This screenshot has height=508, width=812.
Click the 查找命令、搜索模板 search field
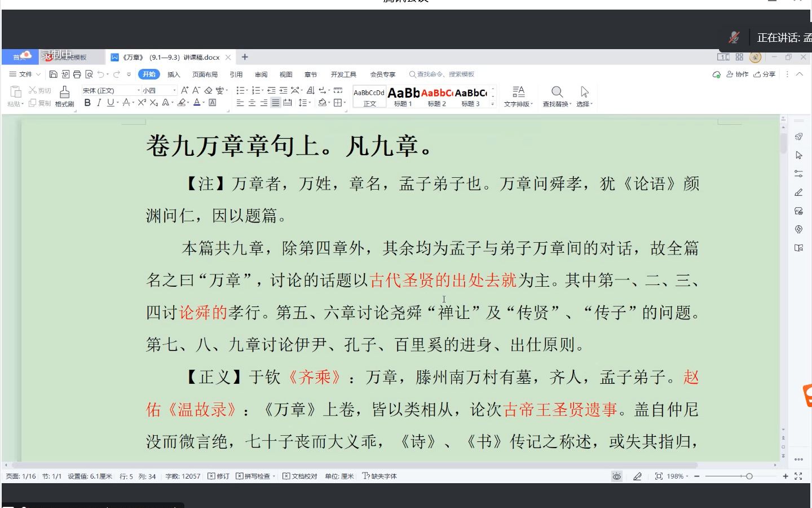pos(442,75)
